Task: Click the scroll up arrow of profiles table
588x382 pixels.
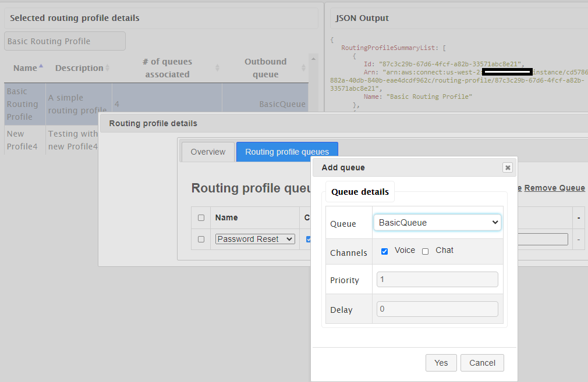Action: (x=313, y=59)
